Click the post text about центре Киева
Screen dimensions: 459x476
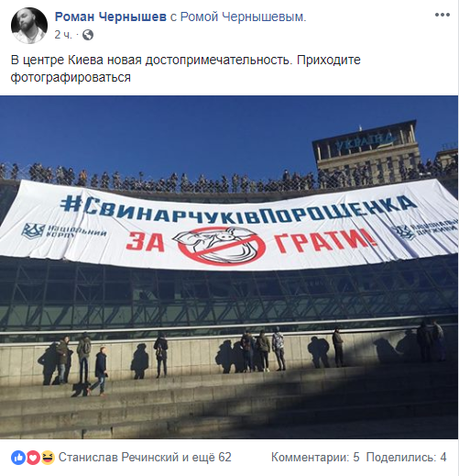pyautogui.click(x=185, y=69)
